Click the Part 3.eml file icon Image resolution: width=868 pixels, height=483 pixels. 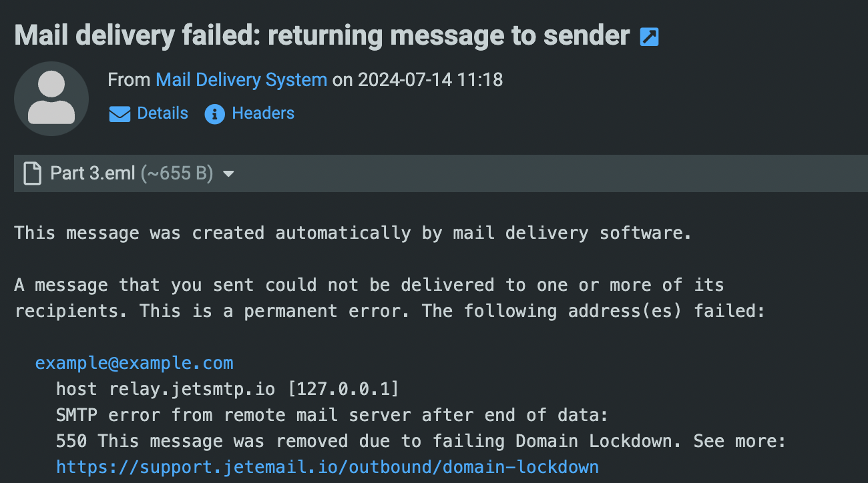point(32,173)
